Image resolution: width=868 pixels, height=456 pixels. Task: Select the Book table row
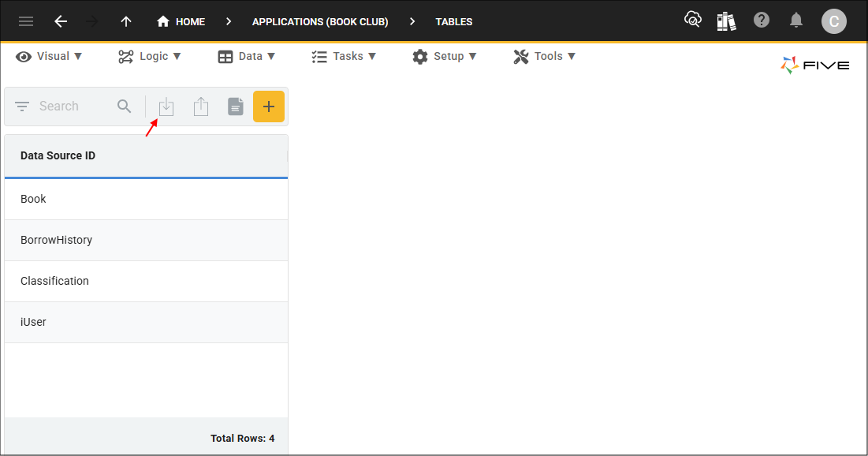(146, 200)
